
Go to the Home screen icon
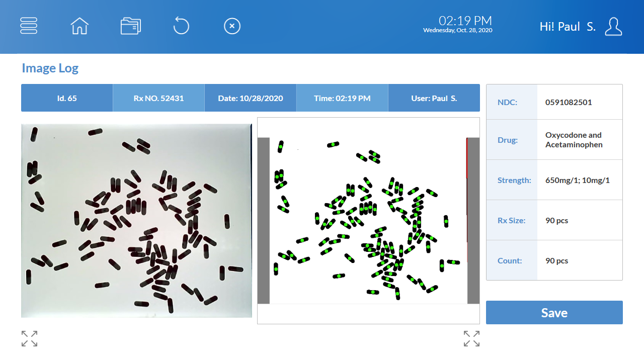pyautogui.click(x=79, y=26)
